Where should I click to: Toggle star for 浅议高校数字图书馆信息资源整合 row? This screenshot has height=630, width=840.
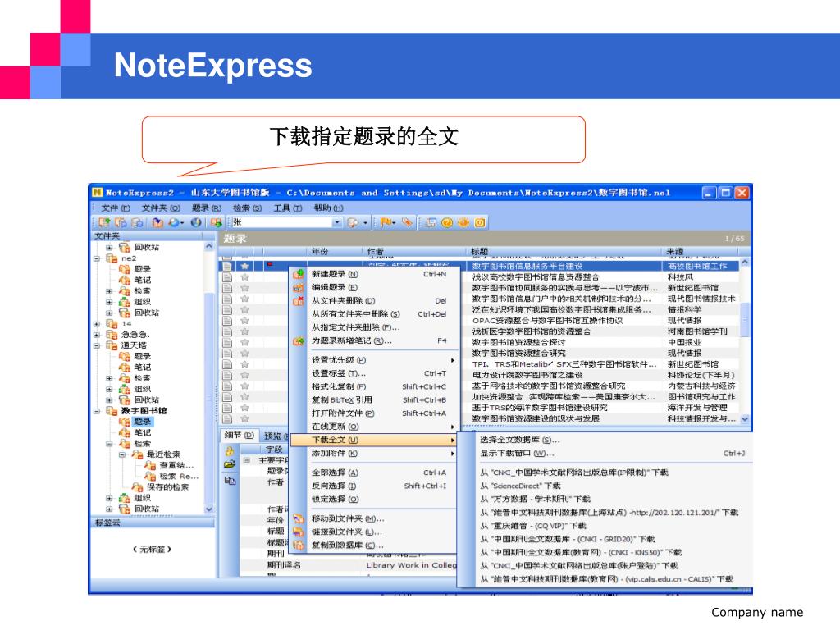point(244,277)
